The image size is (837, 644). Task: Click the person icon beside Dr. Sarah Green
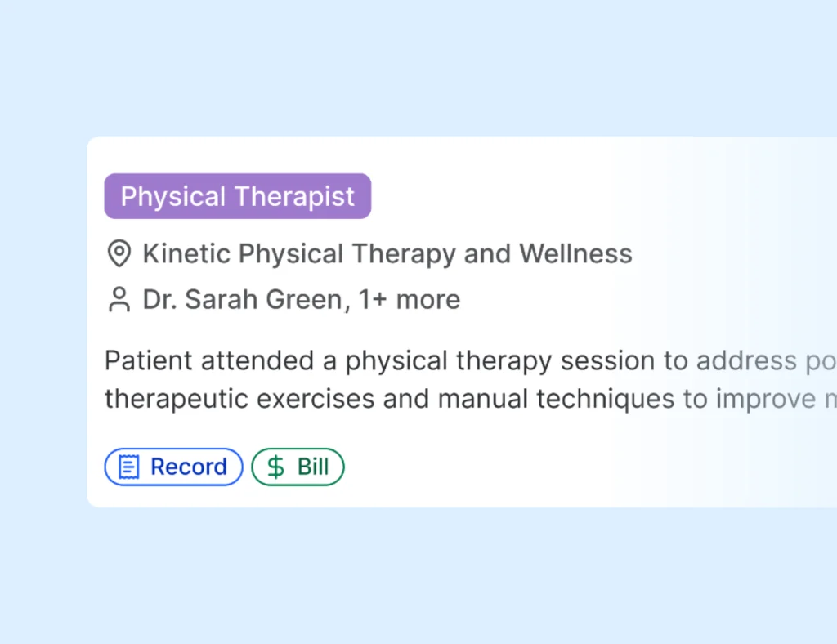click(x=119, y=300)
